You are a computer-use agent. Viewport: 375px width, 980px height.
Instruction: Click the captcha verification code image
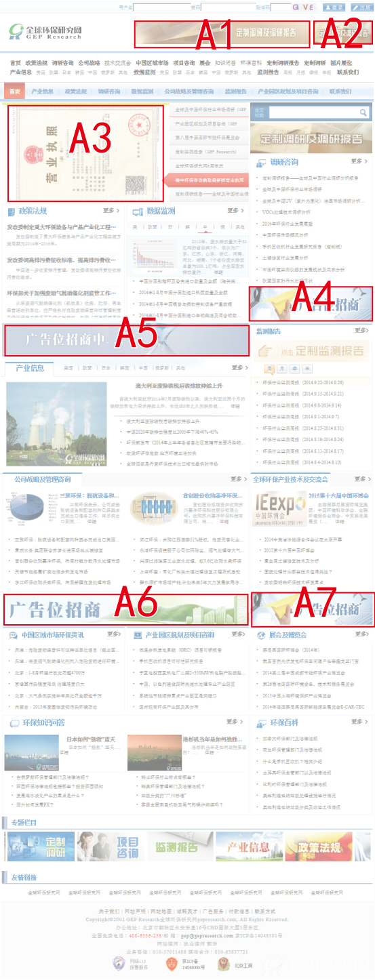coord(303,7)
